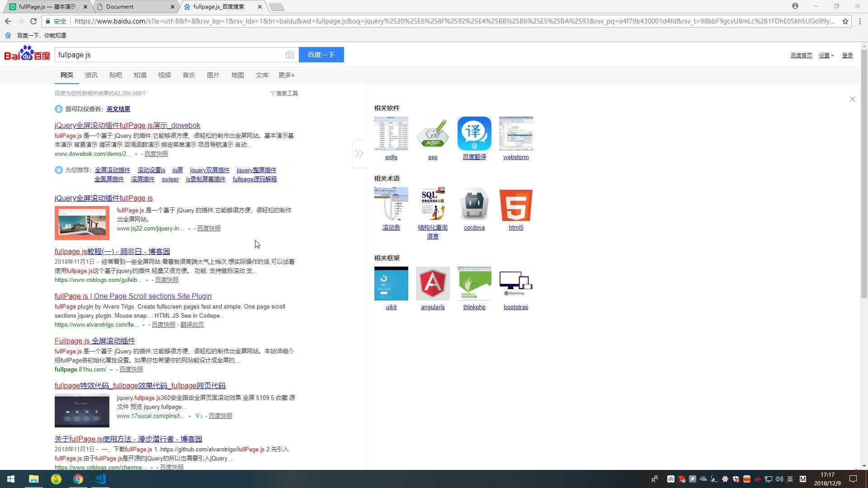Open Fullpage.js 全屏滚动插件 result
Viewport: 868px width, 488px height.
pyautogui.click(x=95, y=341)
